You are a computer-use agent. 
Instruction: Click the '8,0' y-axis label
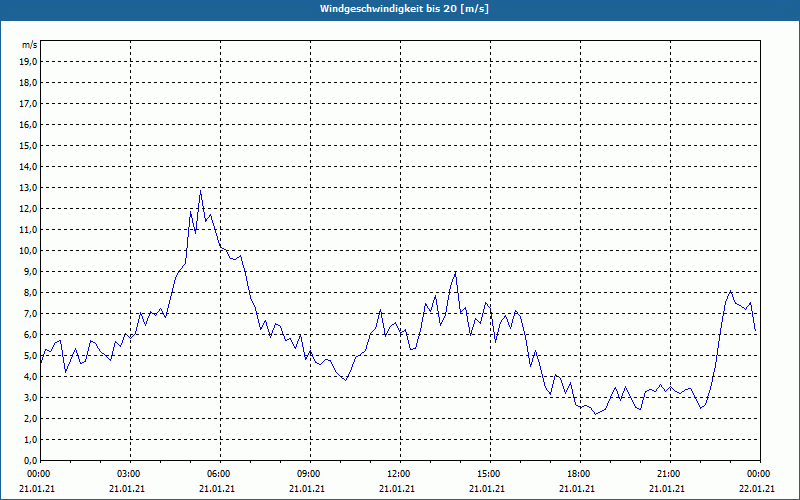(x=30, y=292)
